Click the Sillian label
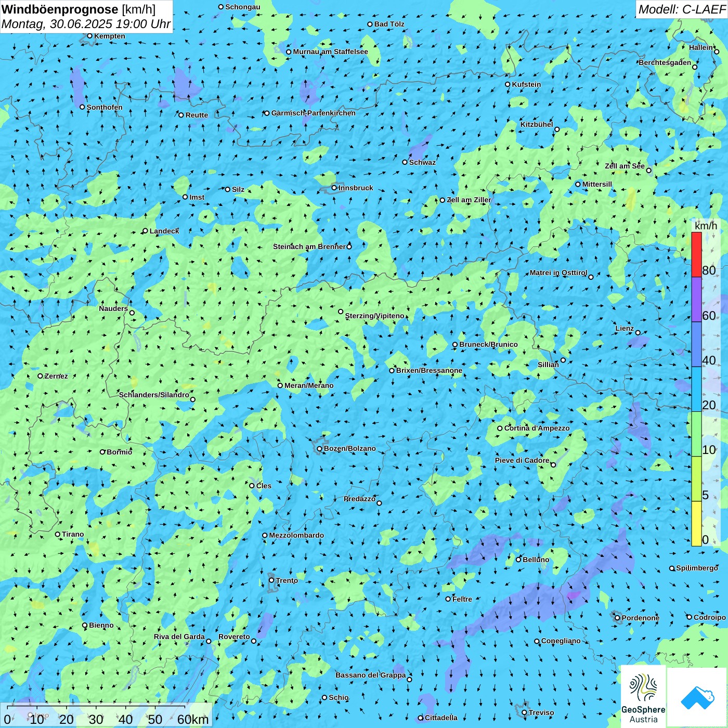The image size is (728, 728). [548, 365]
